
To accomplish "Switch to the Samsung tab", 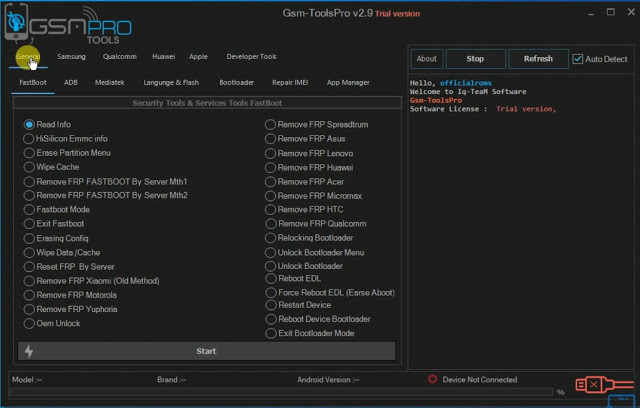I will [71, 56].
